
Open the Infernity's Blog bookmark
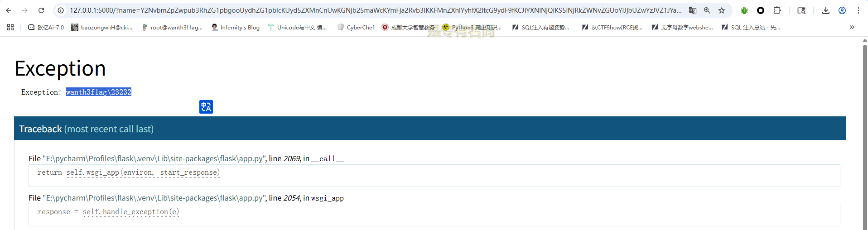[236, 27]
